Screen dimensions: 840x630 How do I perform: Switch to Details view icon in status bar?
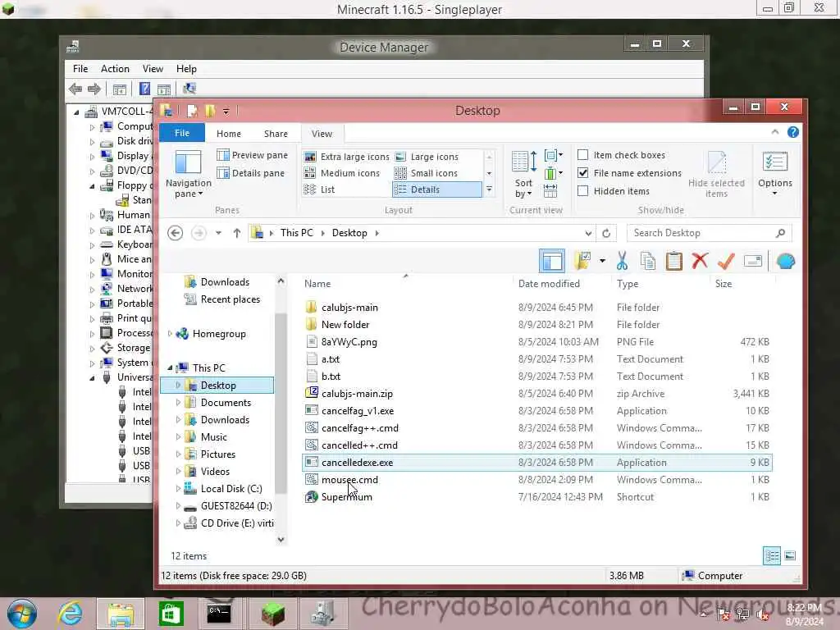(772, 556)
